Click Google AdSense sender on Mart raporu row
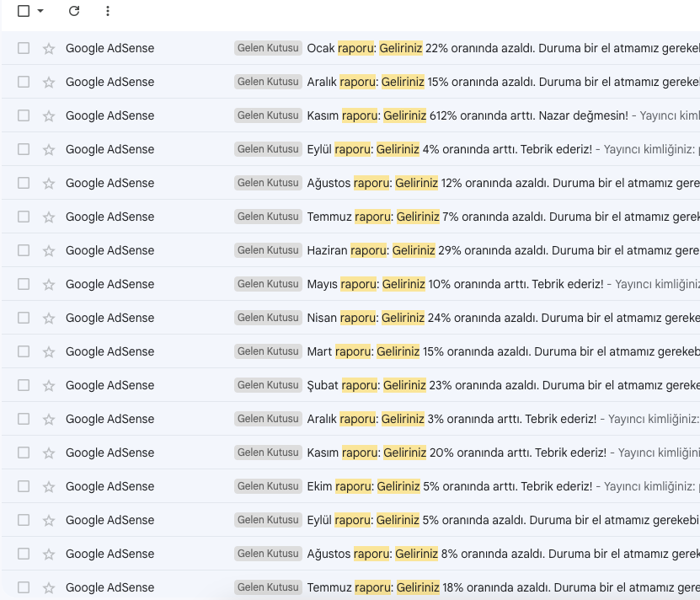700x600 pixels. 110,351
